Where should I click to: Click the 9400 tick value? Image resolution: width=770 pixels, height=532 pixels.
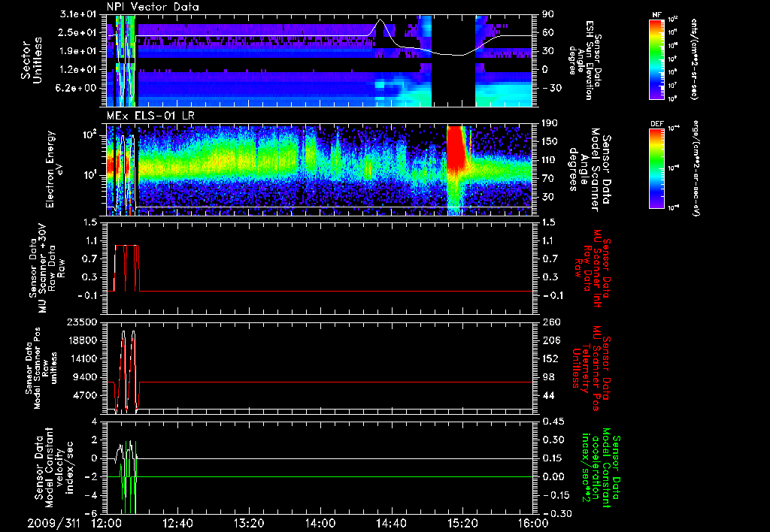[86, 377]
